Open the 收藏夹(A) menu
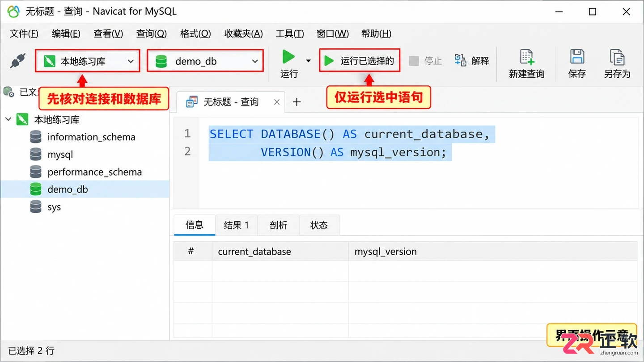 pyautogui.click(x=244, y=34)
